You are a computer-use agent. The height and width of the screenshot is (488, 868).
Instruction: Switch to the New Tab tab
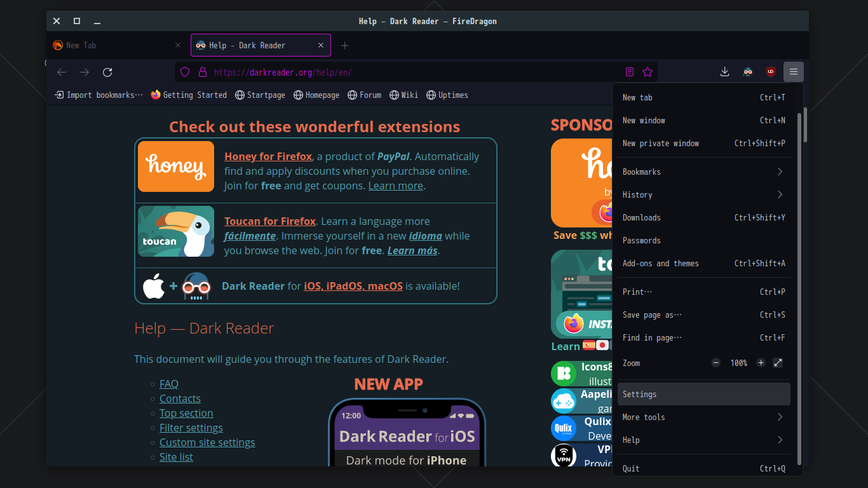pos(118,45)
